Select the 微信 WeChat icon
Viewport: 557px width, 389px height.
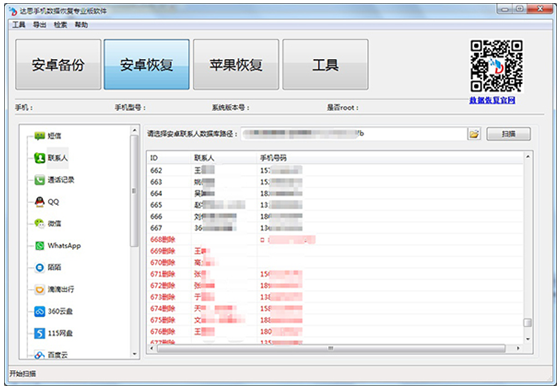[x=39, y=223]
